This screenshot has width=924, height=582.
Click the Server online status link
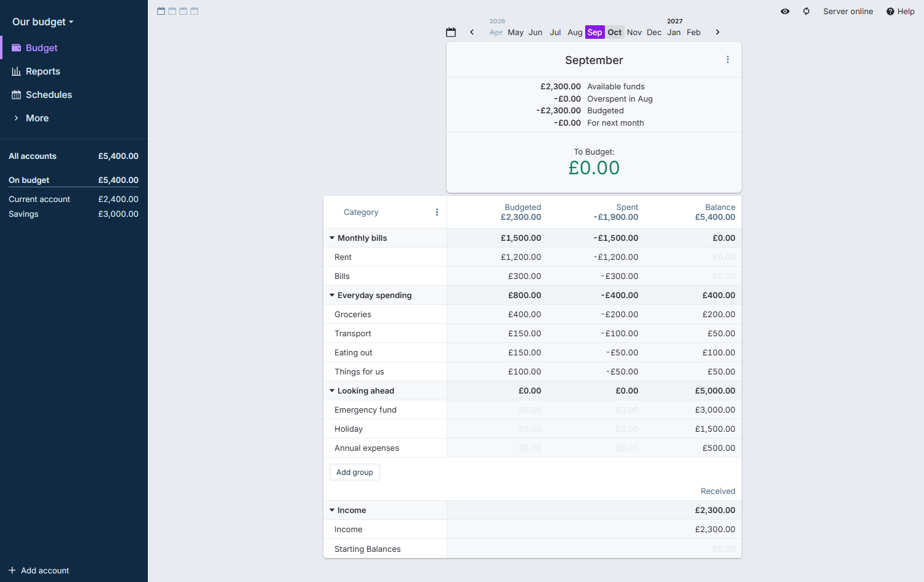click(x=848, y=11)
